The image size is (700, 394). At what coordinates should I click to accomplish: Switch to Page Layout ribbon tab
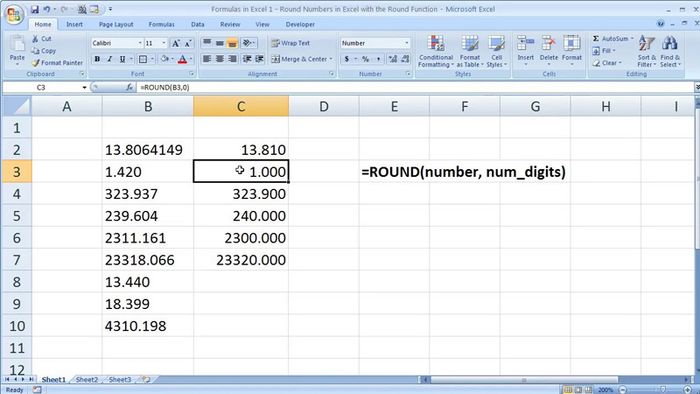coord(116,25)
